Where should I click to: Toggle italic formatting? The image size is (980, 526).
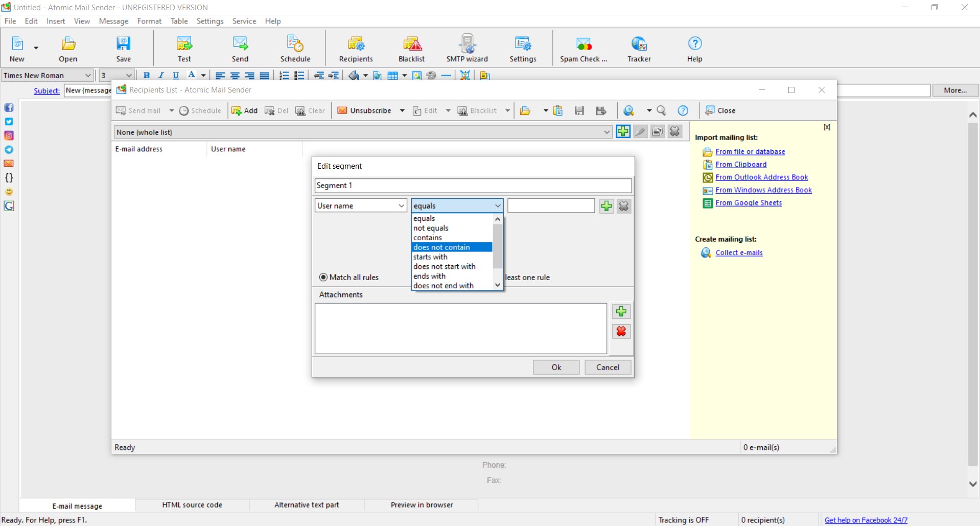click(161, 75)
